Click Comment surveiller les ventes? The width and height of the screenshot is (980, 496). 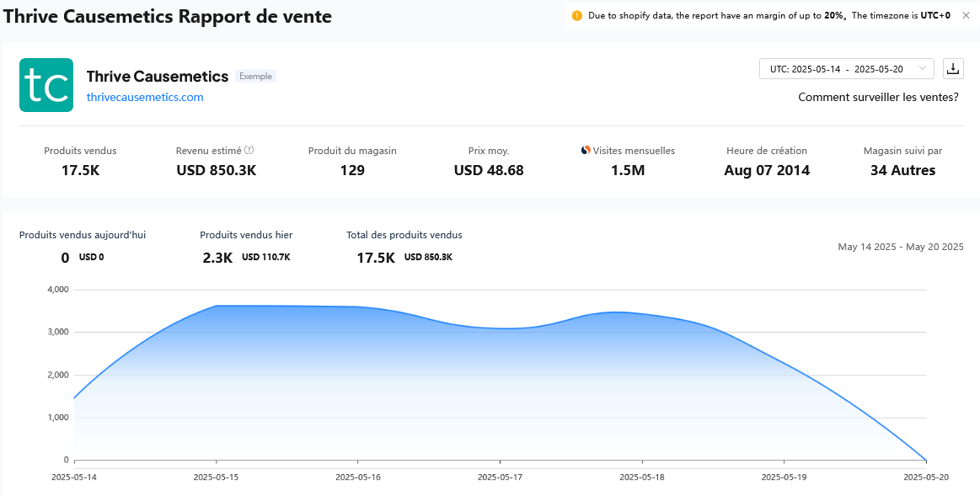point(878,97)
